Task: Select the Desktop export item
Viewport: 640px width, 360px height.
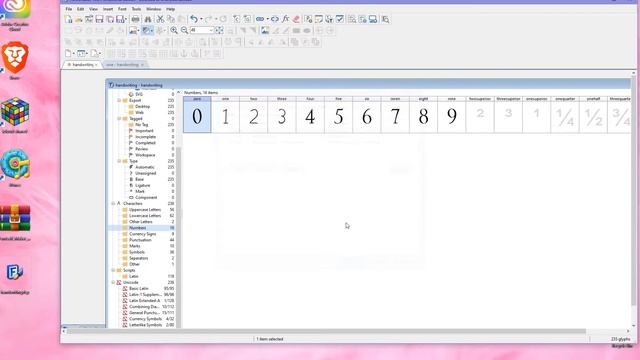Action: pos(142,107)
